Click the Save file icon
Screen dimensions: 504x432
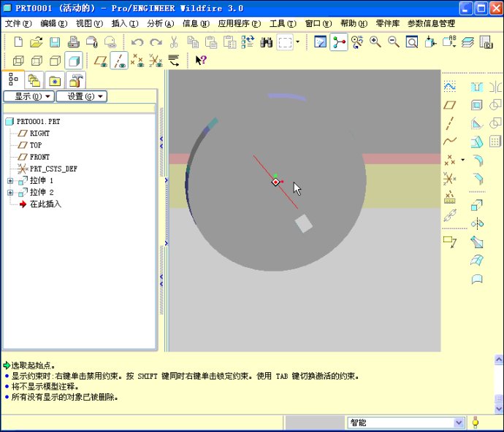pyautogui.click(x=55, y=42)
